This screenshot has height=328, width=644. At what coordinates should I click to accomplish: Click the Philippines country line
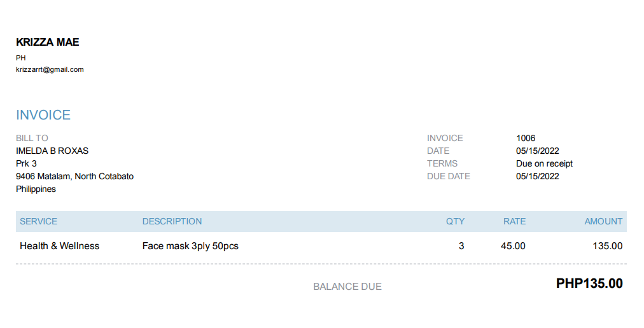[x=36, y=189]
